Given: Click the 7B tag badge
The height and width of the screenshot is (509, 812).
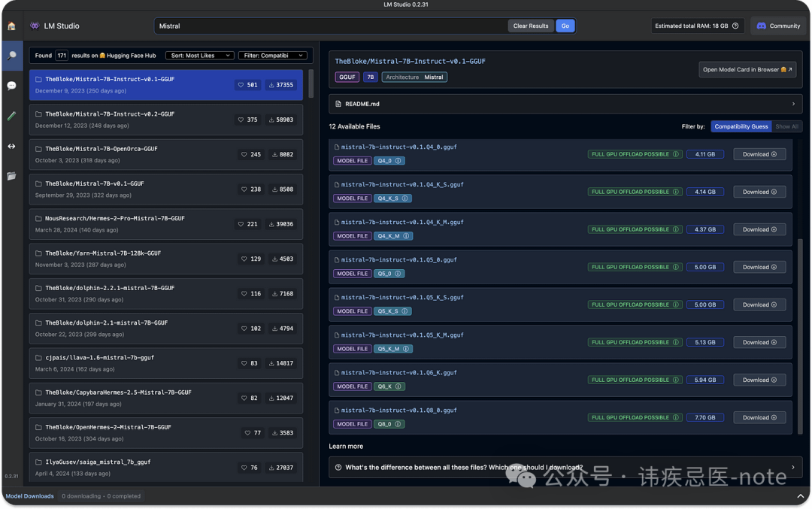Looking at the screenshot, I should point(370,77).
